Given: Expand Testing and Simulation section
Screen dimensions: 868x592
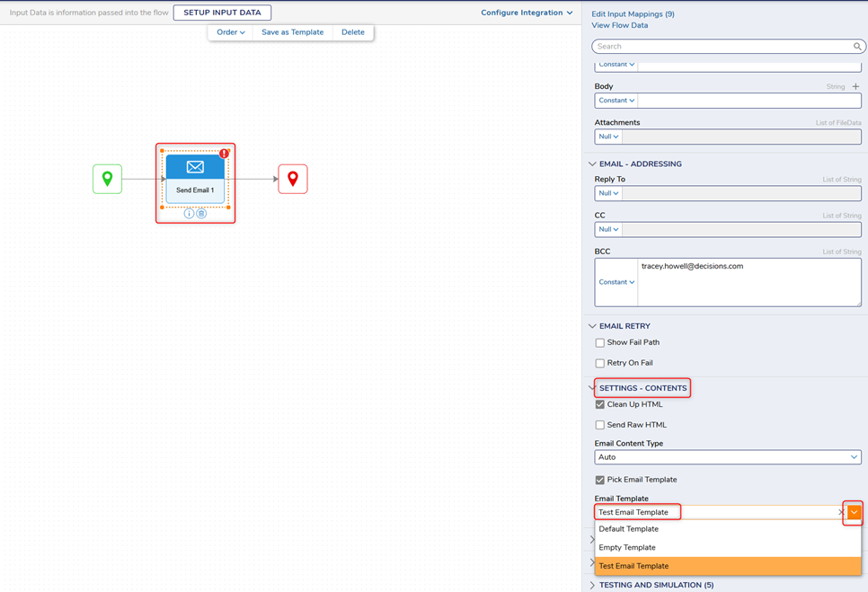Looking at the screenshot, I should [656, 585].
